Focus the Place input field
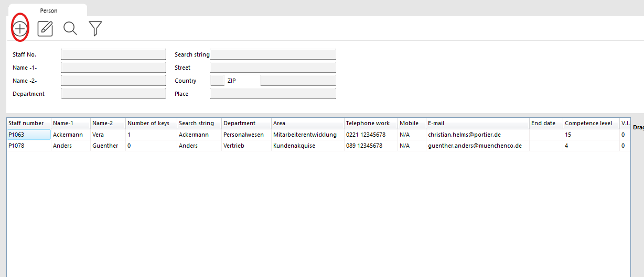 [273, 94]
